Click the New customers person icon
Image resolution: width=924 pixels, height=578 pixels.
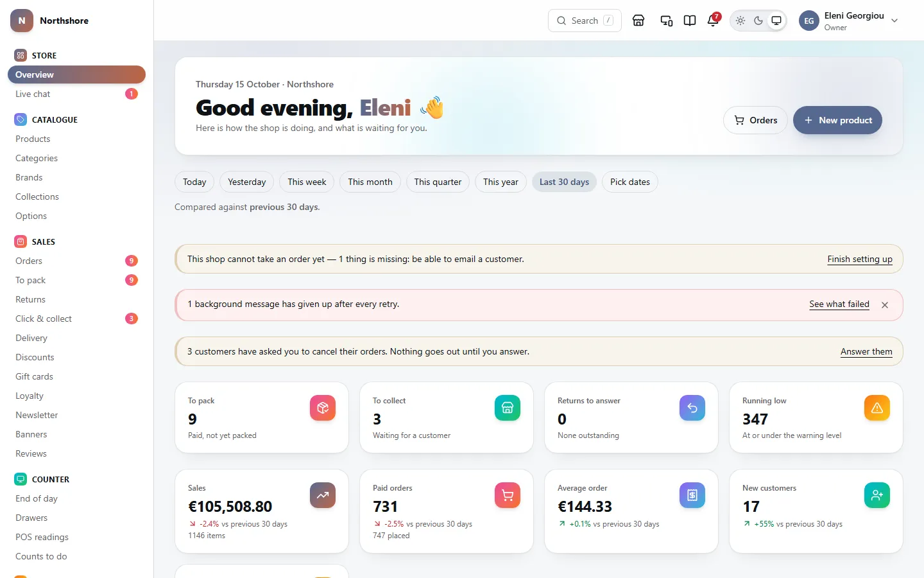pos(877,495)
